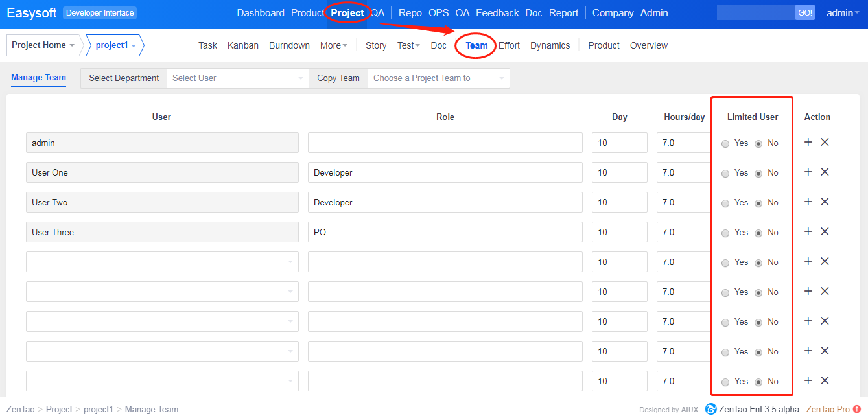Select No limited for User Three
The height and width of the screenshot is (418, 868).
click(x=758, y=233)
